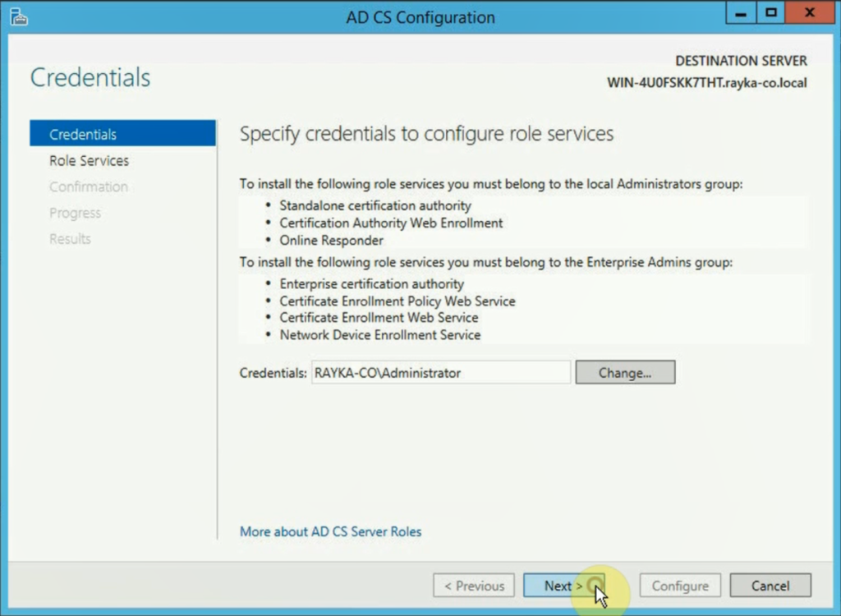Viewport: 841px width, 616px height.
Task: Click the Configure button
Action: coord(680,586)
